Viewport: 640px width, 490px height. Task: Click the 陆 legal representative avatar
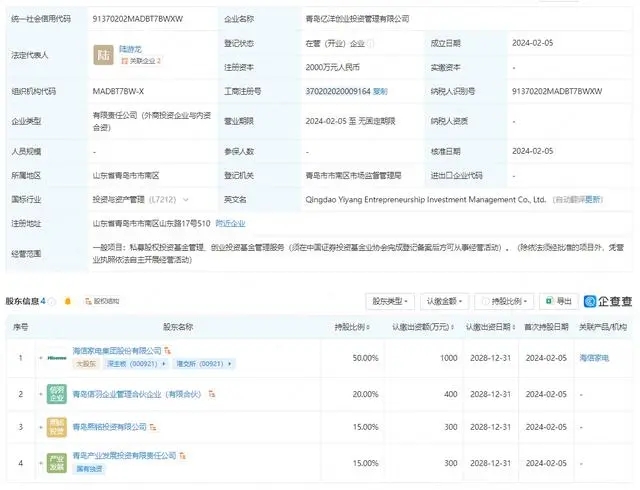103,54
